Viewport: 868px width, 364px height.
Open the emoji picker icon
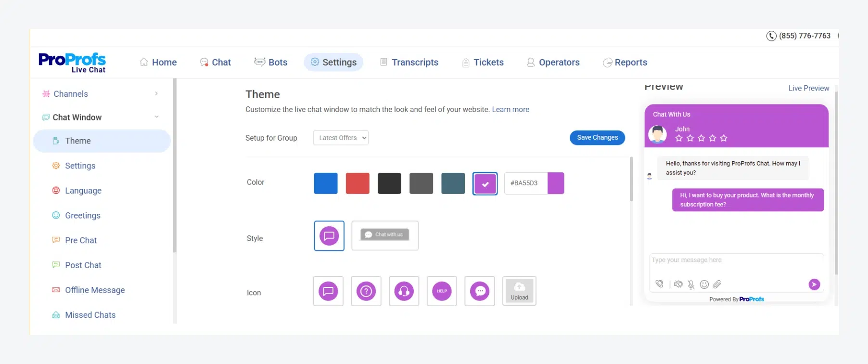[x=704, y=284]
